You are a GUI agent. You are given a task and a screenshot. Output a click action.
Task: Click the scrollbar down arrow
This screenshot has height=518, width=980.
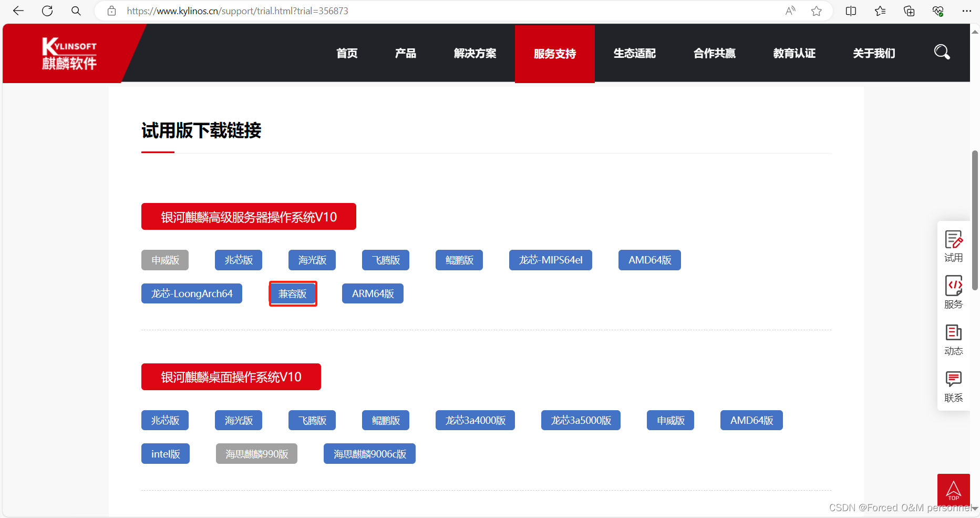[975, 509]
